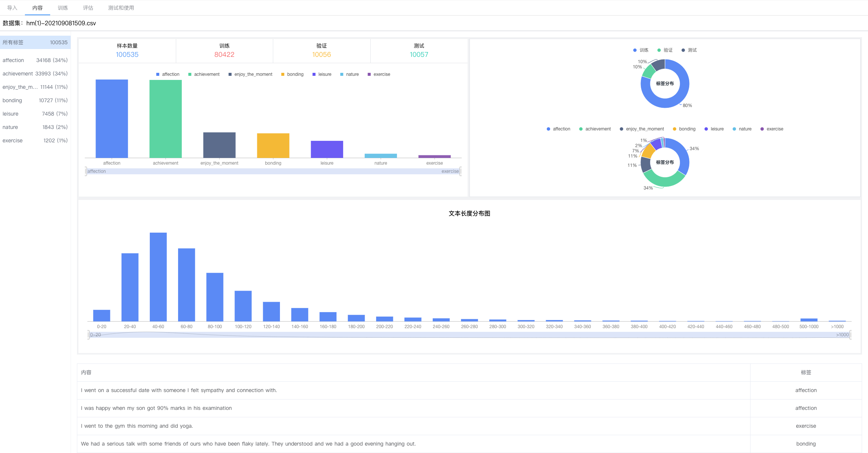
Task: Toggle 验证 in the split donut legend
Action: [665, 50]
